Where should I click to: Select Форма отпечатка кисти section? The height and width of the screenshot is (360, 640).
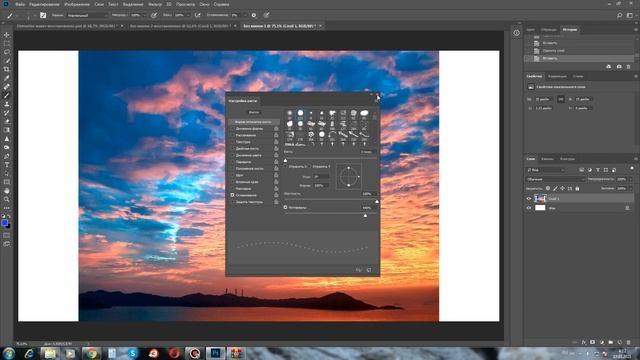coord(253,122)
